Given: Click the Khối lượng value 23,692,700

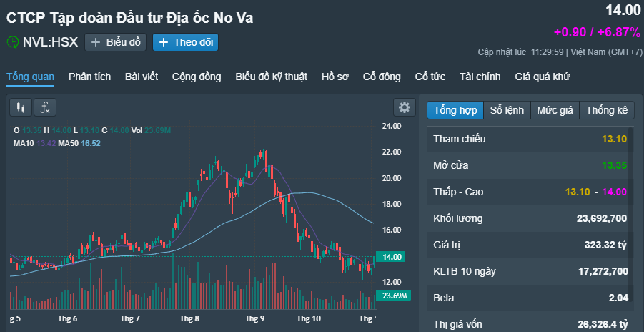Looking at the screenshot, I should (x=602, y=218).
